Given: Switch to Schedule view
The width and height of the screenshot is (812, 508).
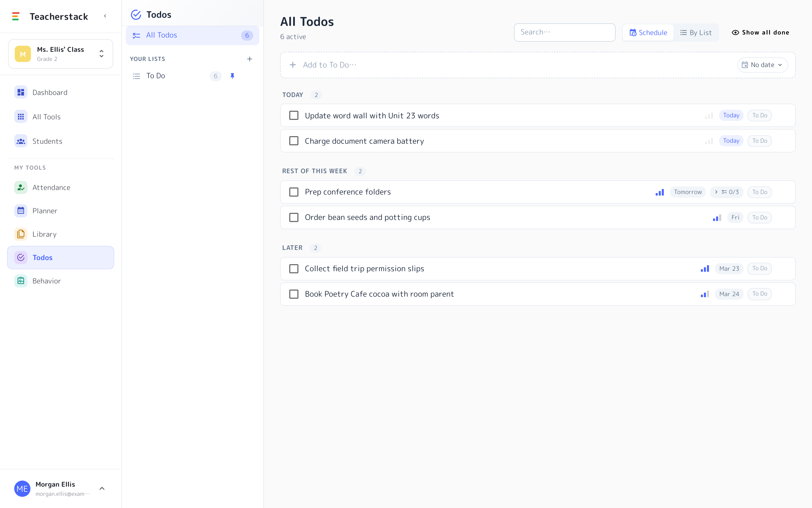Looking at the screenshot, I should coord(648,33).
